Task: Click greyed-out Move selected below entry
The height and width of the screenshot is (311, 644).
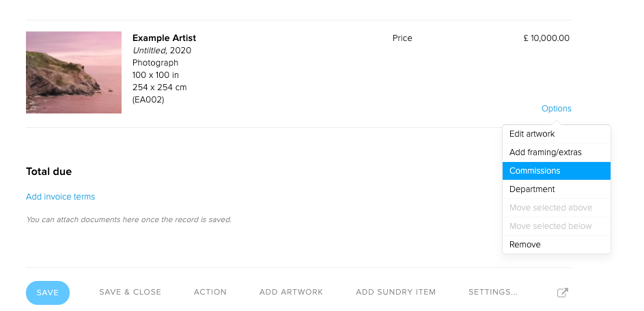Action: point(556,226)
